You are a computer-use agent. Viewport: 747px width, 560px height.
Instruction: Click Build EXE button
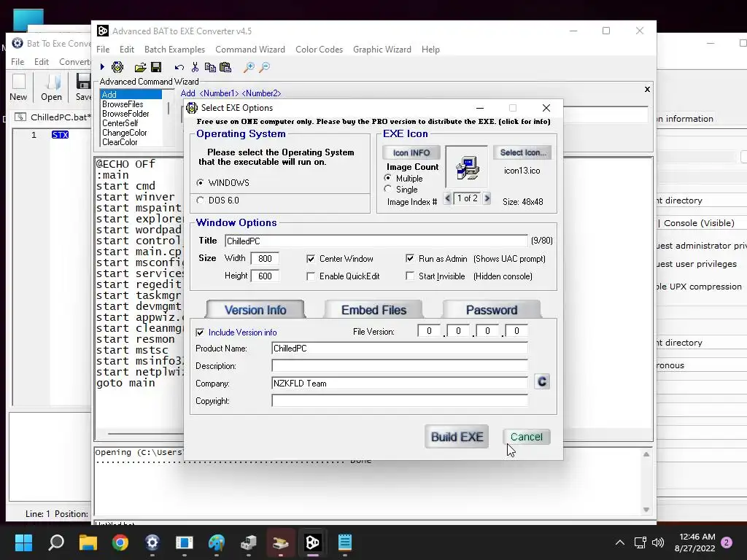457,437
